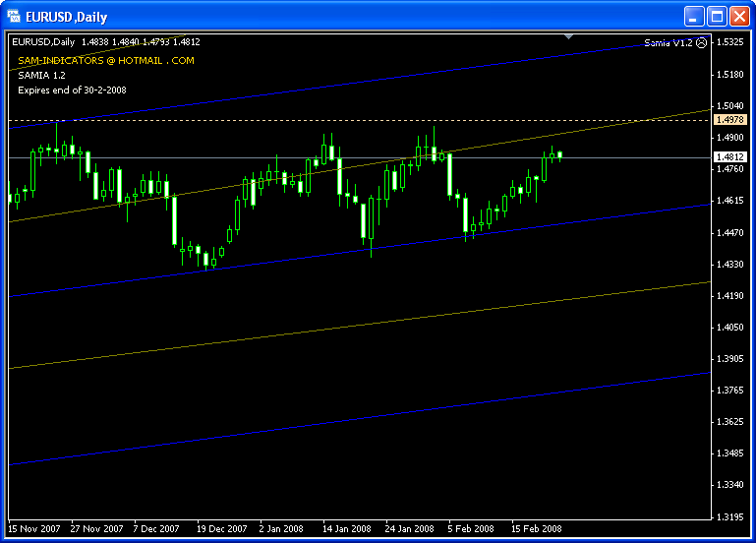Click the Samia V1.2 smiley face icon
This screenshot has width=756, height=543.
tap(702, 43)
